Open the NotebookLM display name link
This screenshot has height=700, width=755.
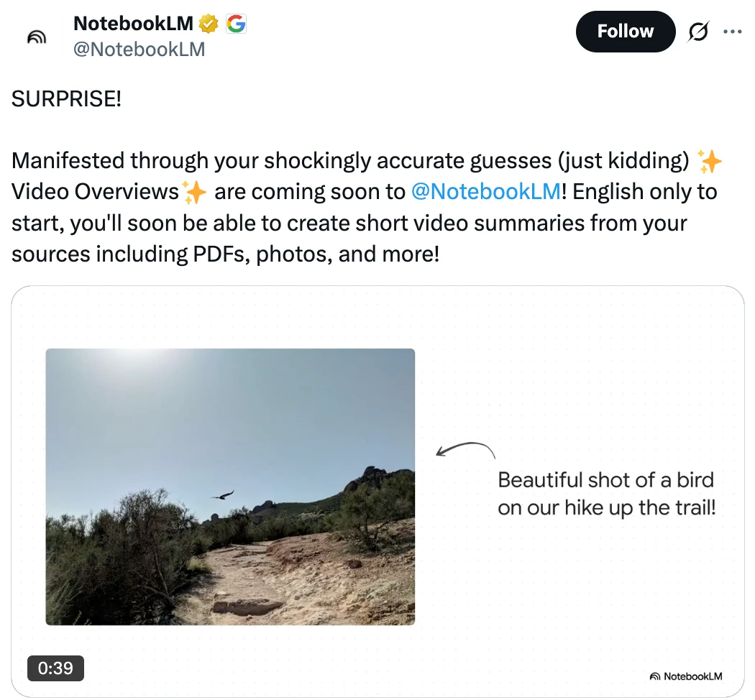tap(133, 24)
